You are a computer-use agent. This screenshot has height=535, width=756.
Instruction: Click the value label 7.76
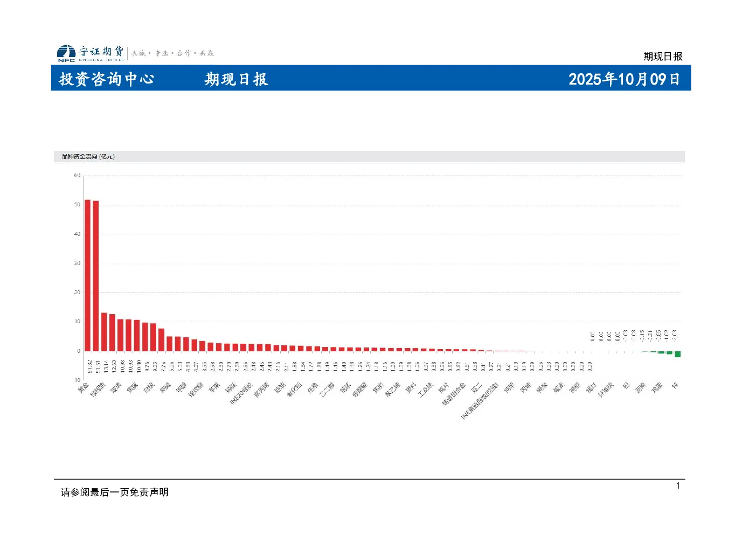(x=163, y=366)
